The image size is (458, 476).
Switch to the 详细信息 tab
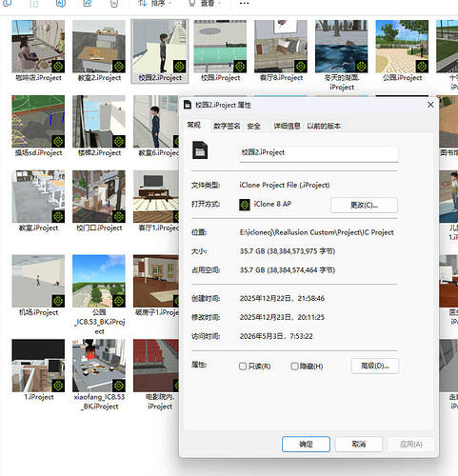coord(287,126)
